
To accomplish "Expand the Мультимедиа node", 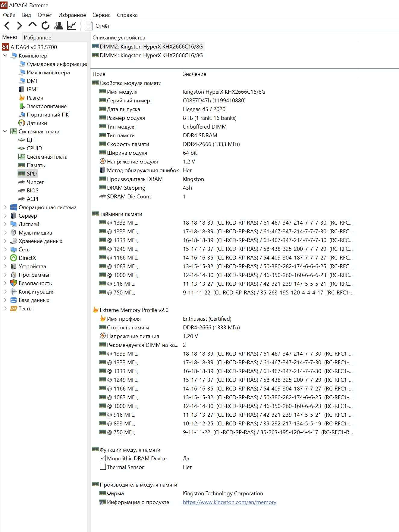I will pyautogui.click(x=5, y=232).
